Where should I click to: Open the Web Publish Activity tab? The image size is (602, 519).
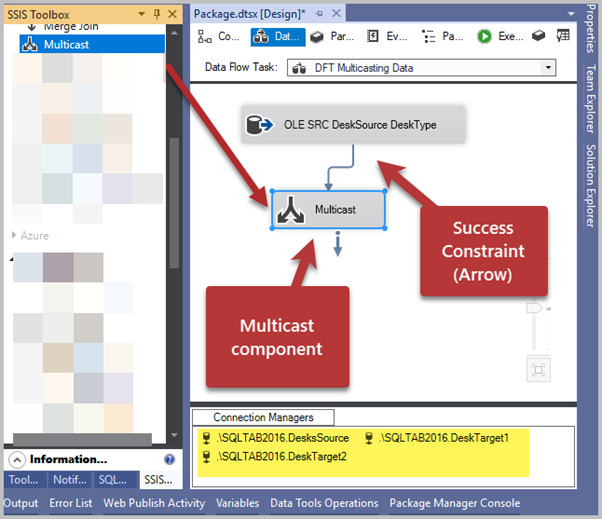click(154, 503)
